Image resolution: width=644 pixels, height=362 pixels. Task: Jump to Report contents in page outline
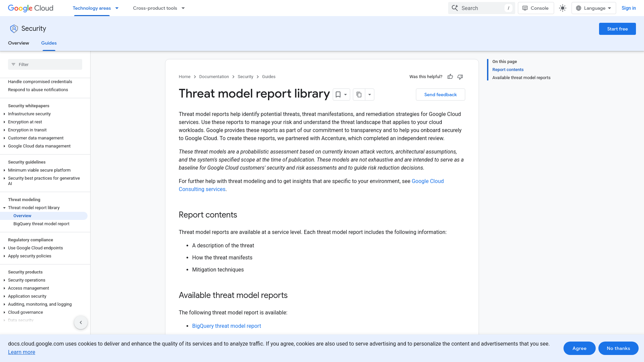pos(508,70)
